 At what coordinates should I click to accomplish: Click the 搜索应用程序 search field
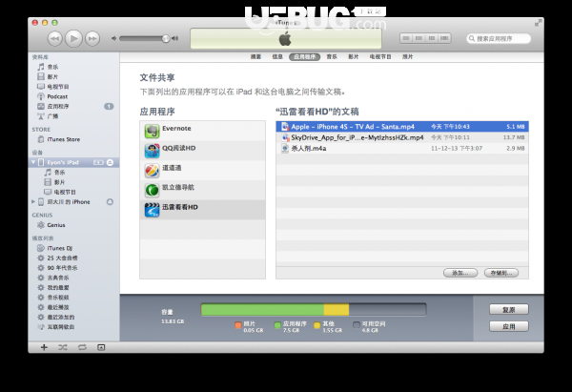tap(499, 39)
